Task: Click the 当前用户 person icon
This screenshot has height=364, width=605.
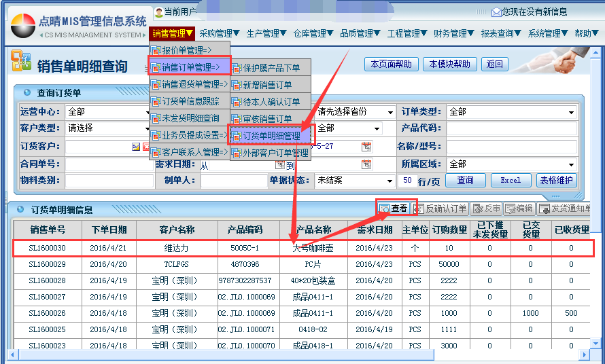Action: (159, 12)
